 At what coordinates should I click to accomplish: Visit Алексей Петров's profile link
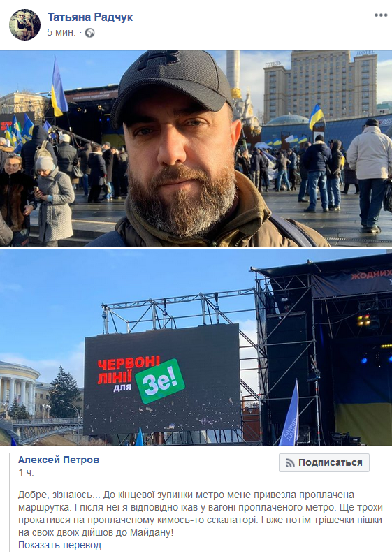click(x=59, y=460)
